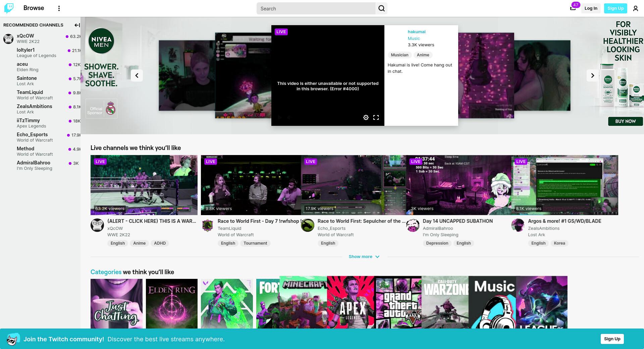Viewport: 644px width, 349px height.
Task: Click the Buy Now ad button
Action: click(x=626, y=121)
